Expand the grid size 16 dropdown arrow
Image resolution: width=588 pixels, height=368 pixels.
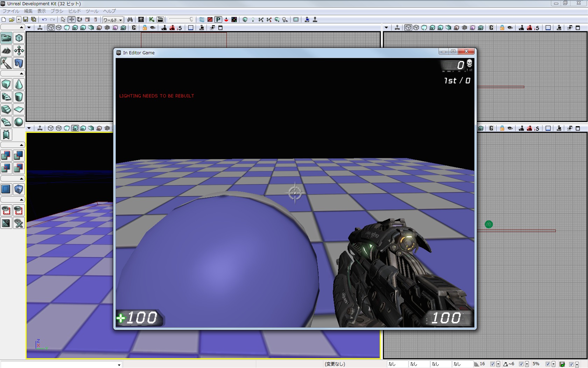[x=498, y=364]
